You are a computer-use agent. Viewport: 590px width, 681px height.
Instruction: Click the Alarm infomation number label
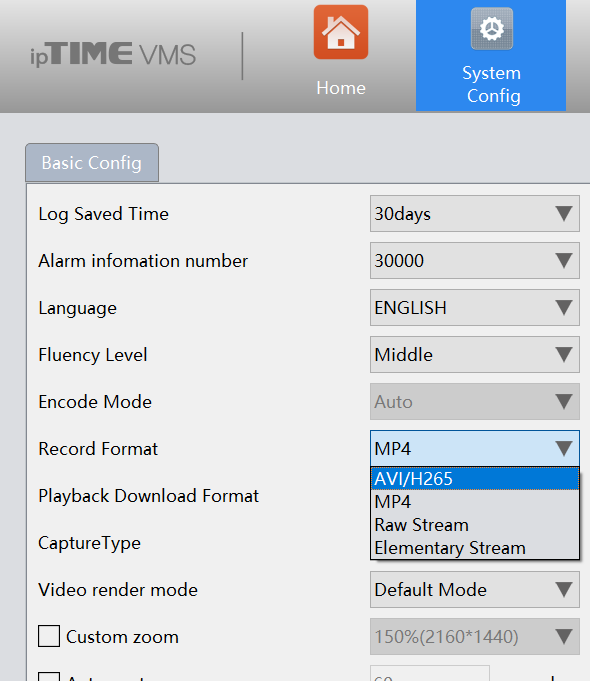tap(143, 261)
